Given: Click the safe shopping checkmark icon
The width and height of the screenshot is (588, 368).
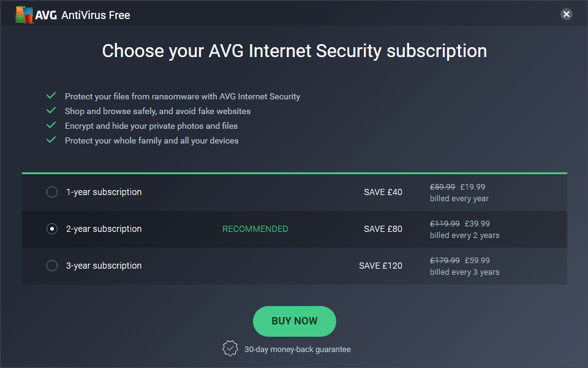Looking at the screenshot, I should 51,110.
